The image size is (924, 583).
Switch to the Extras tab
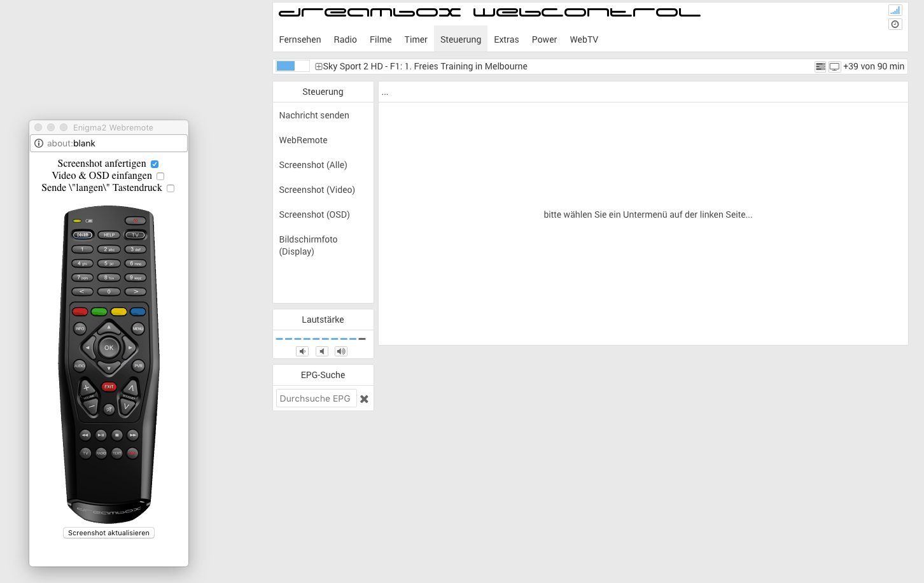pyautogui.click(x=506, y=39)
